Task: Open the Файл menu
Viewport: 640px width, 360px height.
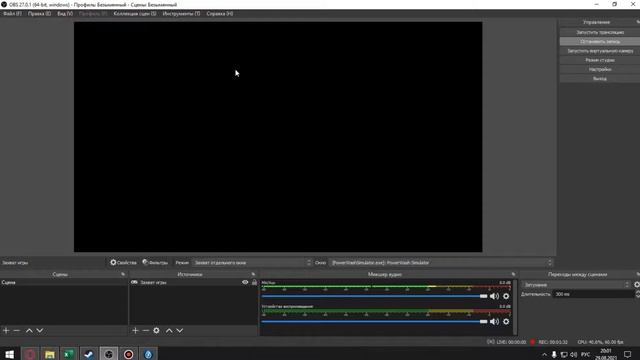Action: pos(12,13)
